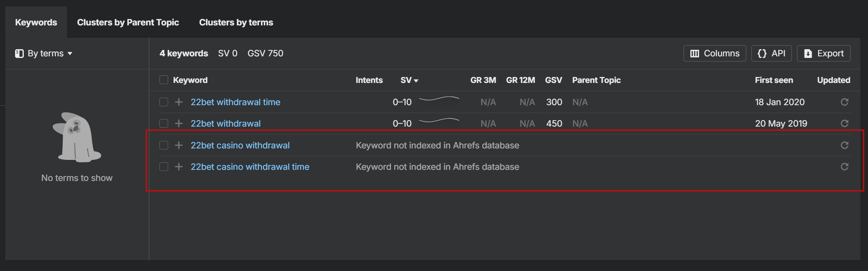This screenshot has width=868, height=271.
Task: Click the update icon for 22bet withdrawal
Action: pos(844,123)
